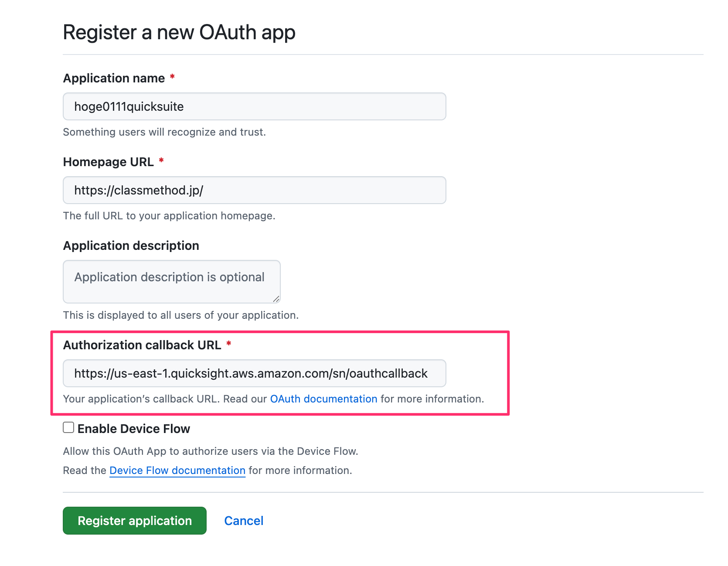728x566 pixels.
Task: Click the "Something users will recognize" hint text
Action: coord(164,132)
